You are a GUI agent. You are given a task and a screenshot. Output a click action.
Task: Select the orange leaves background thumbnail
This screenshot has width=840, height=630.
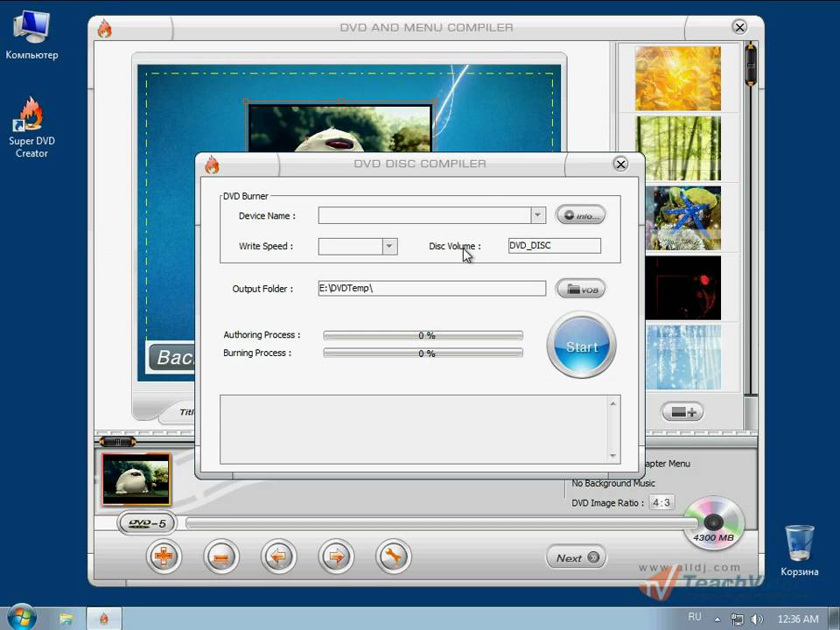[x=677, y=79]
